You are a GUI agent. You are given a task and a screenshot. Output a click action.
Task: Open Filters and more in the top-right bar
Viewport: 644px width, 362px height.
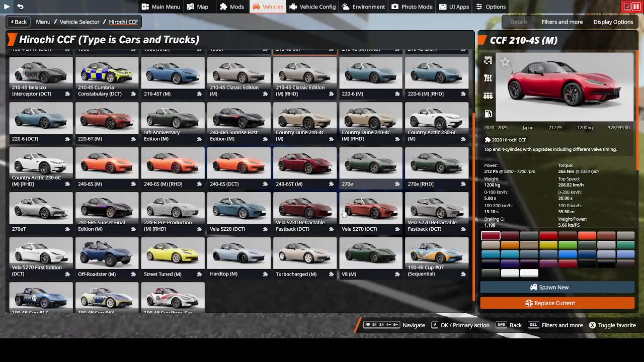562,22
